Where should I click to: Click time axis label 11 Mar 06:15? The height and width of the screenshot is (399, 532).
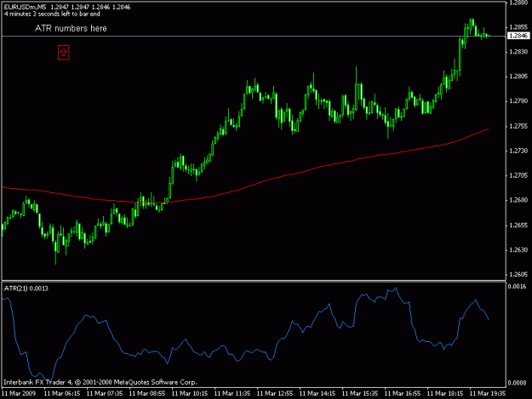(x=62, y=394)
